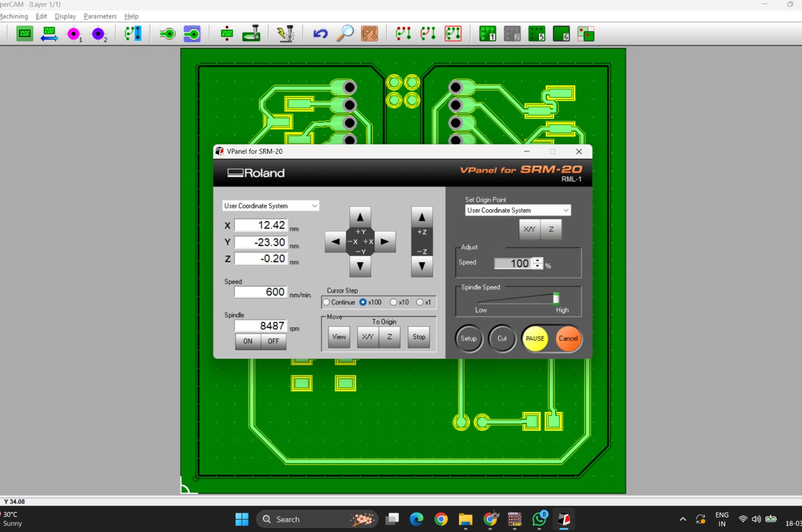The width and height of the screenshot is (802, 532).
Task: Click the Spindle Speed slider handle
Action: [x=556, y=299]
